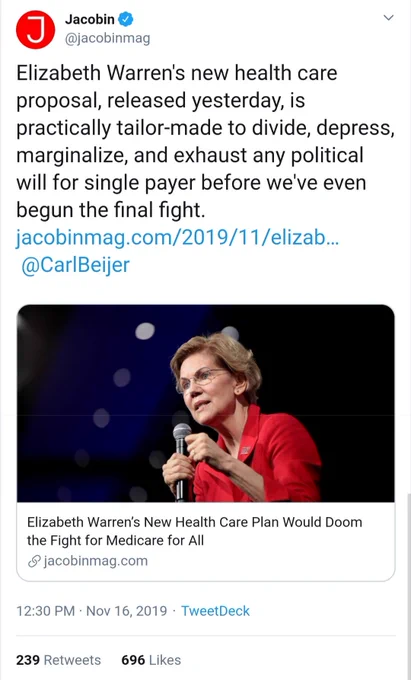The image size is (411, 680).
Task: Click the link chain icon in card
Action: coord(34,562)
